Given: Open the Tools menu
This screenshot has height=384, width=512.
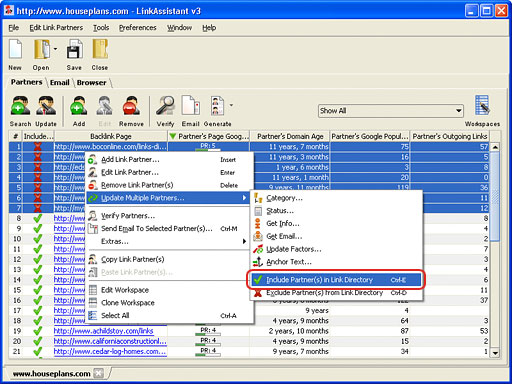Looking at the screenshot, I should pyautogui.click(x=101, y=28).
